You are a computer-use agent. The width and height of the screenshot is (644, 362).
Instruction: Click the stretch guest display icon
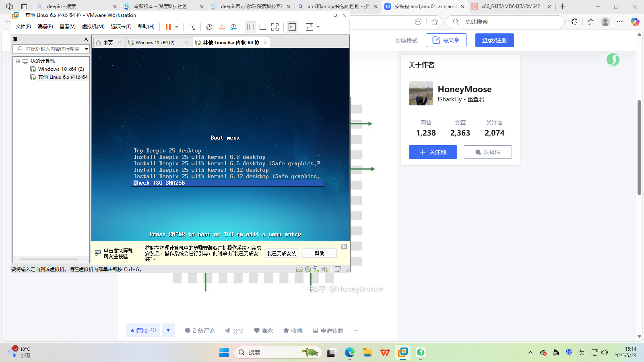[310, 27]
